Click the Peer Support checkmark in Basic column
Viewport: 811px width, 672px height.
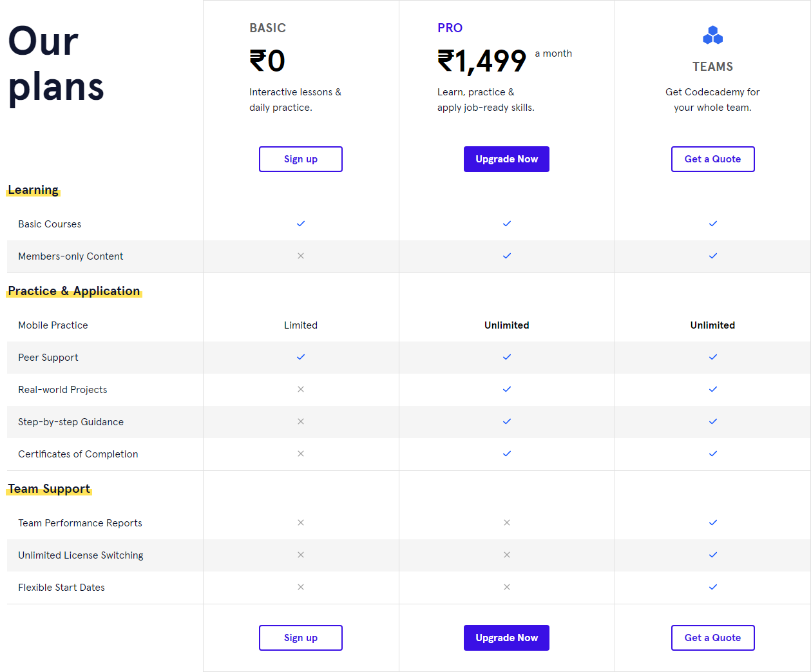click(301, 357)
